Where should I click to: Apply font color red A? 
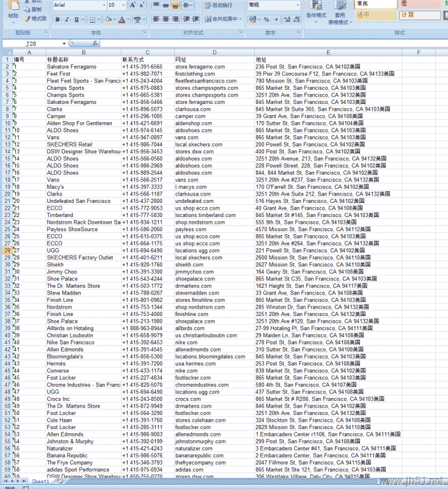(122, 20)
